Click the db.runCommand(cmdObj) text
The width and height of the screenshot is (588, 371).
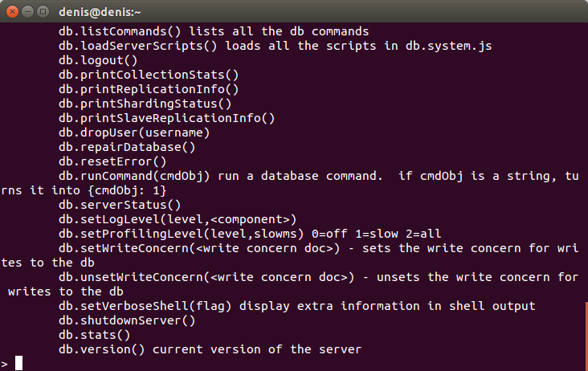pos(134,176)
